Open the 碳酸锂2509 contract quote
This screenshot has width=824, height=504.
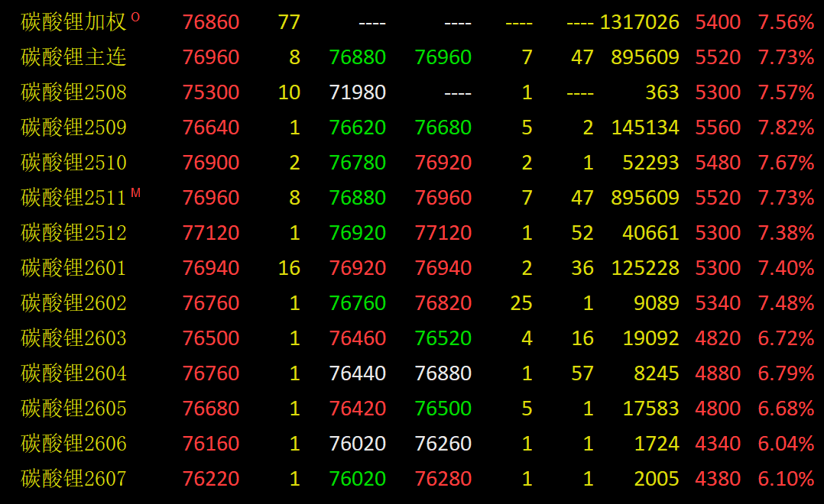coord(73,128)
